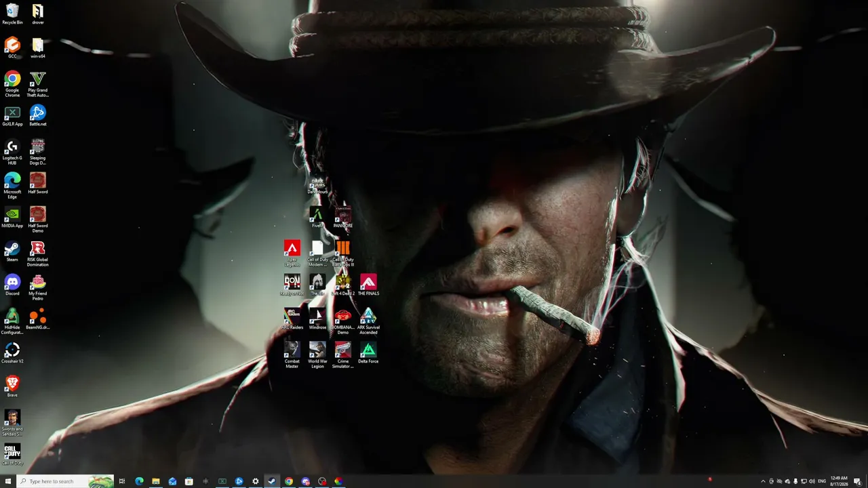Launch the FiveM desktop shortcut
The width and height of the screenshot is (868, 488).
[317, 217]
